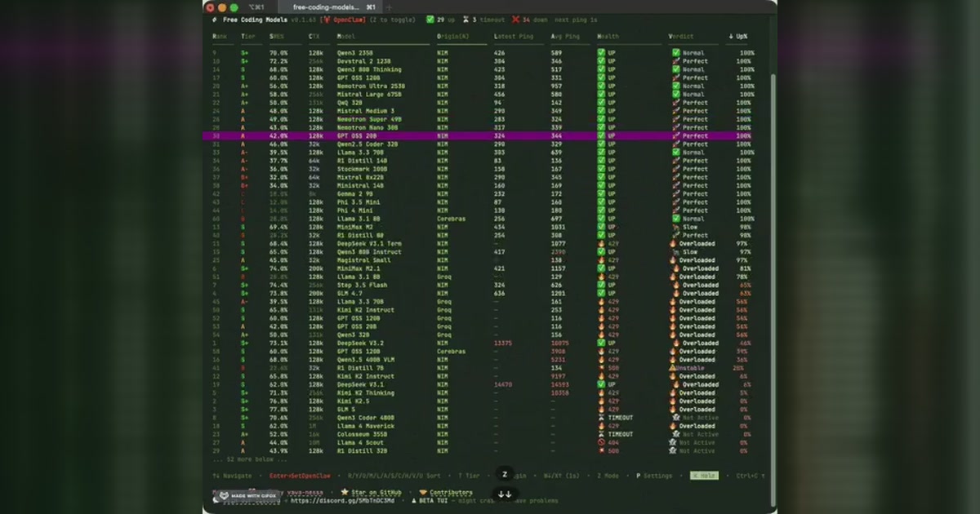Click the 'Kimi K2 Thinking' model name
Image resolution: width=980 pixels, height=514 pixels.
coord(366,393)
